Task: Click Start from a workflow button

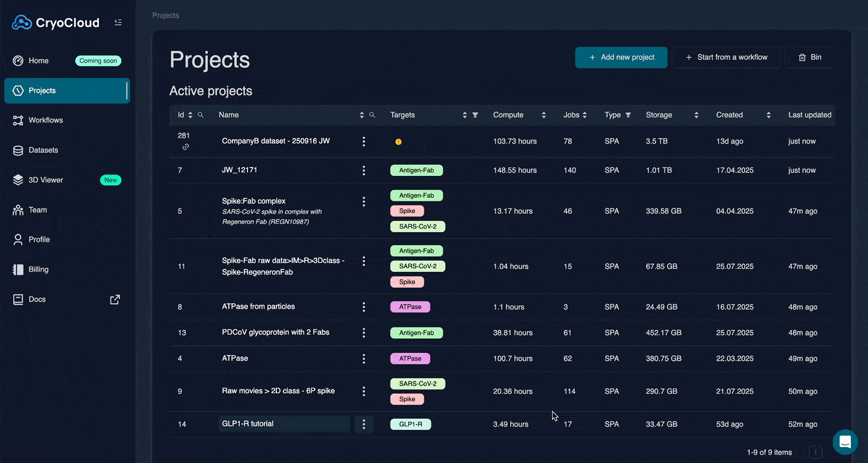Action: (x=726, y=57)
